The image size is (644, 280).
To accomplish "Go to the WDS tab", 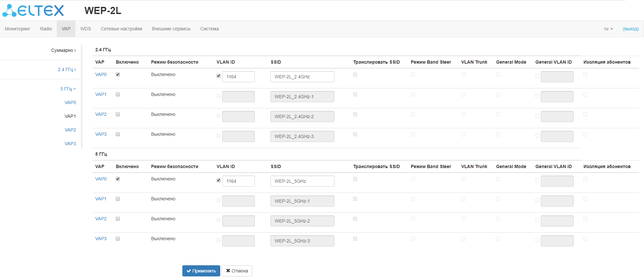I will (x=85, y=29).
